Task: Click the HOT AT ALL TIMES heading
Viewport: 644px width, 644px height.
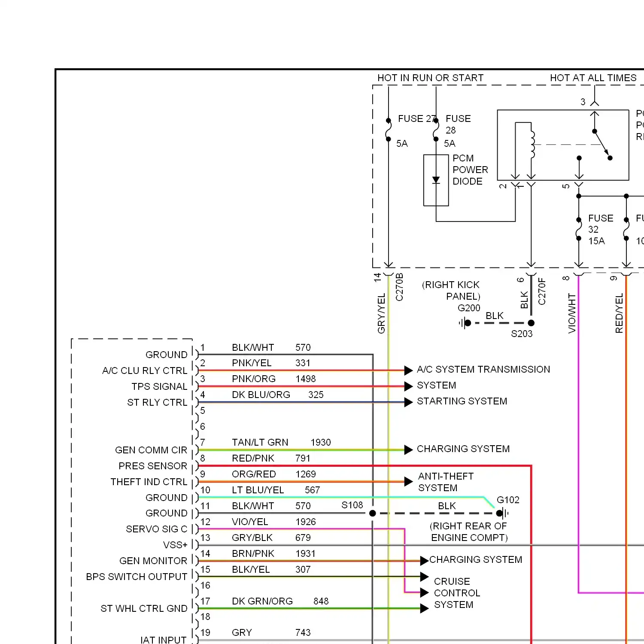Action: click(593, 78)
